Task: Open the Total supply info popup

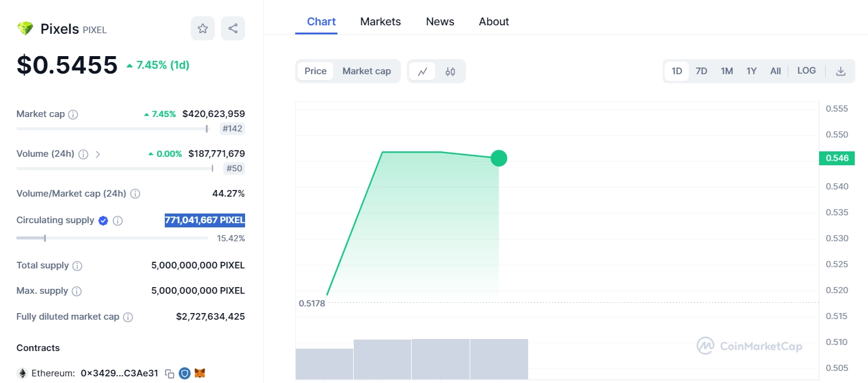Action: click(77, 265)
